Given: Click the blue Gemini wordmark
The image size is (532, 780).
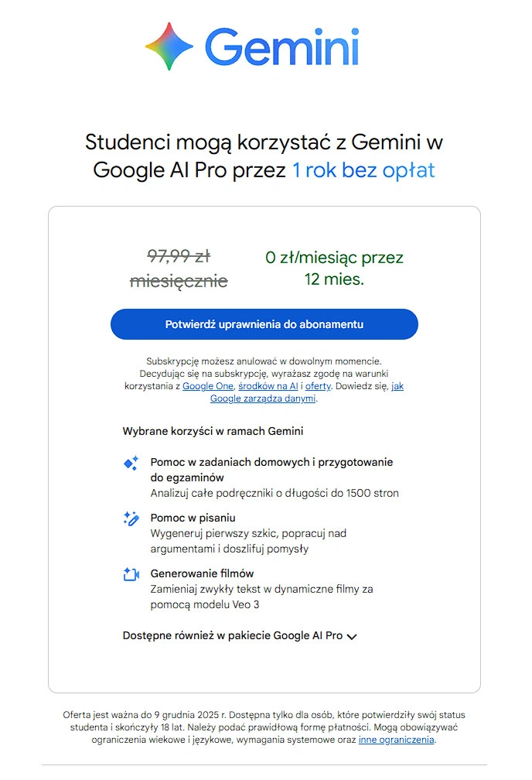Looking at the screenshot, I should point(281,46).
